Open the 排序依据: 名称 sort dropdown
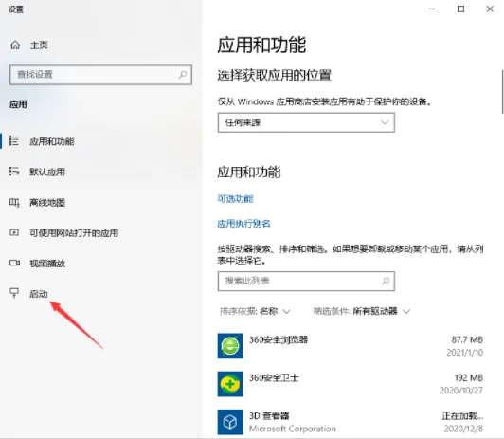This screenshot has height=439, width=504. click(x=255, y=311)
